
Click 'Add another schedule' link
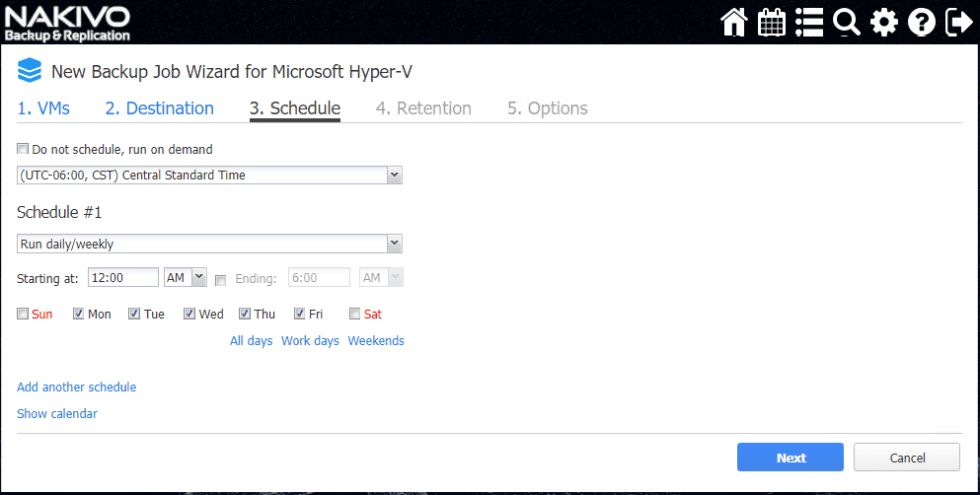click(77, 388)
